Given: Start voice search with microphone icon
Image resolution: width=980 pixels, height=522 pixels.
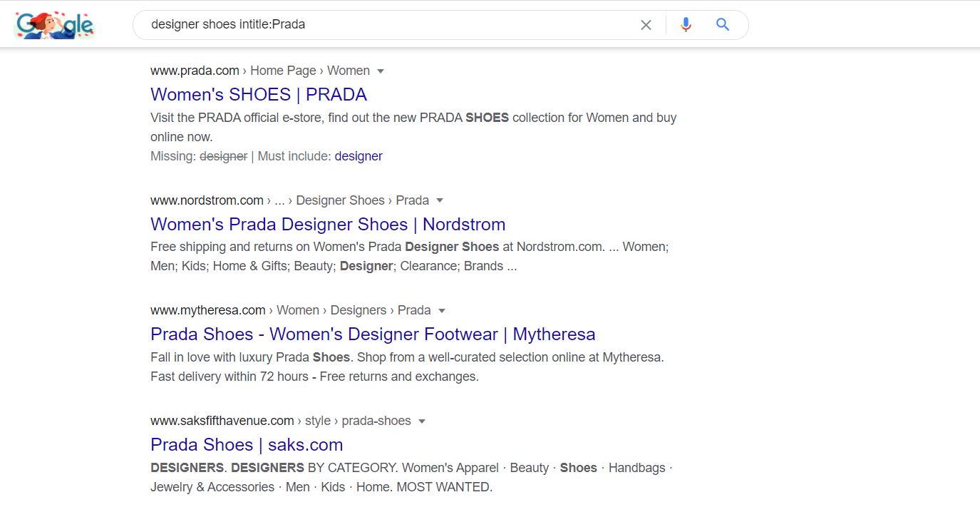Looking at the screenshot, I should (686, 25).
